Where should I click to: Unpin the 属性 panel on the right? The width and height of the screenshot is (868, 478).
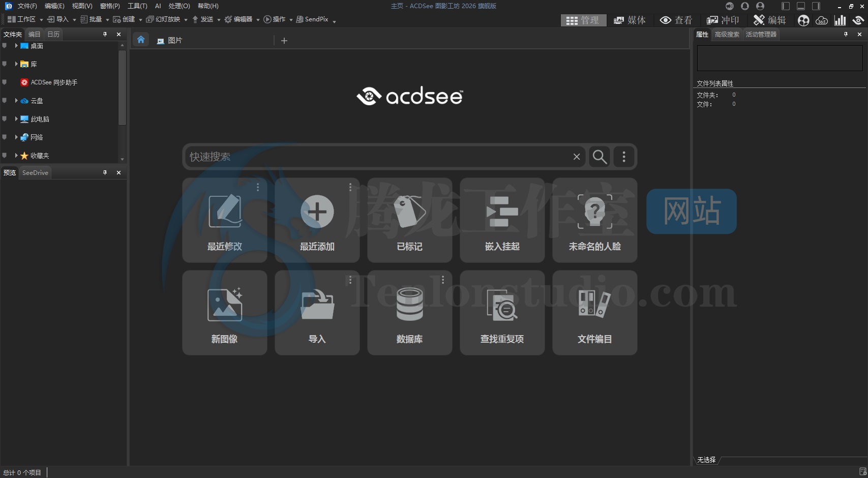[x=846, y=34]
